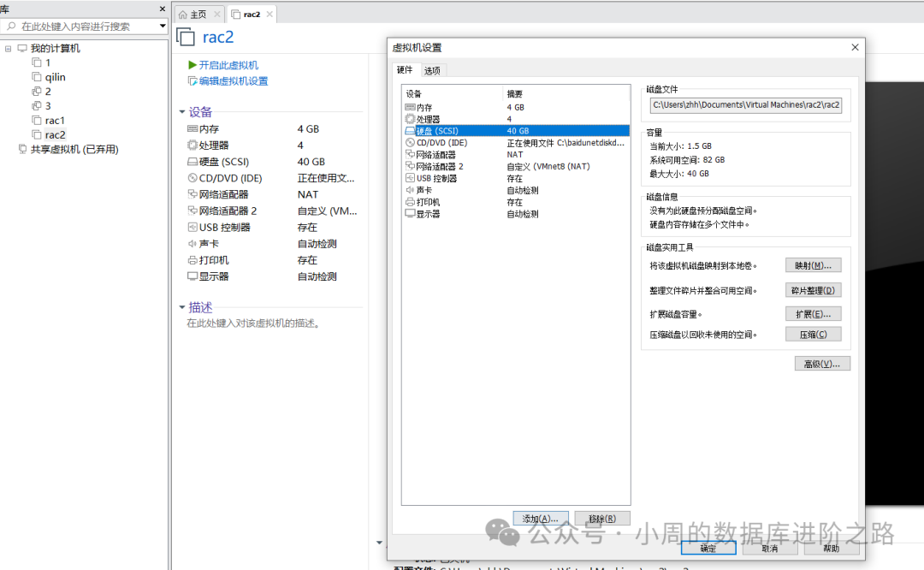
Task: Click the 内存 icon in rac2 summary panel
Action: pos(192,128)
